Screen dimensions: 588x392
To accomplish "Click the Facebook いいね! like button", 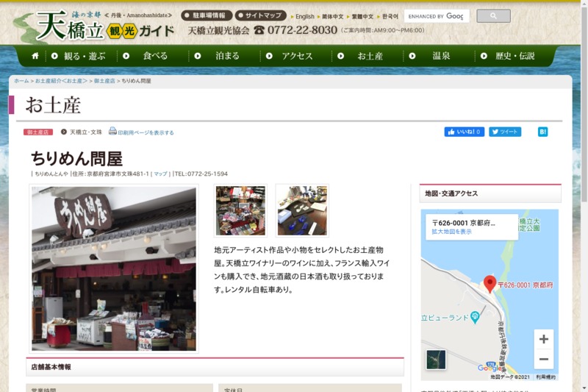I will 464,132.
